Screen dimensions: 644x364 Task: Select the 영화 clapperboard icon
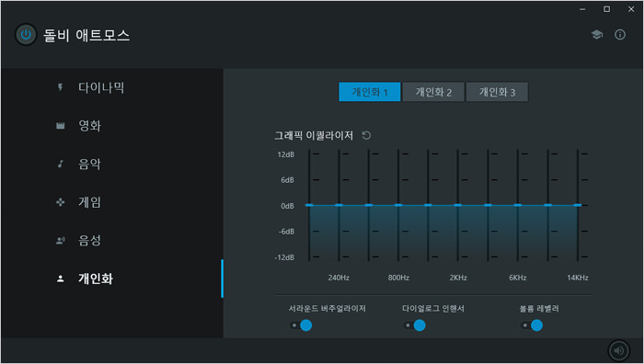(61, 126)
